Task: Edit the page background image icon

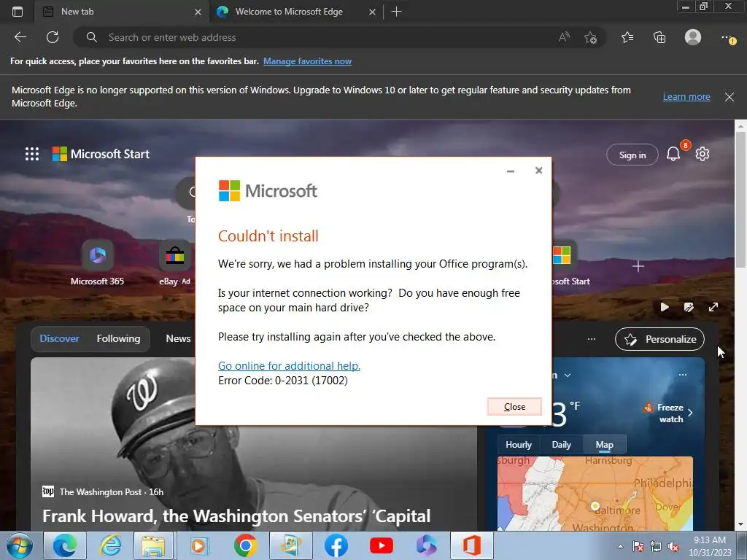Action: click(689, 307)
